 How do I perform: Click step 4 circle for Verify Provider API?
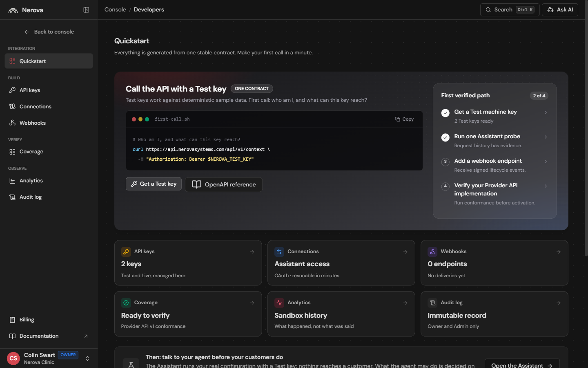tap(445, 186)
